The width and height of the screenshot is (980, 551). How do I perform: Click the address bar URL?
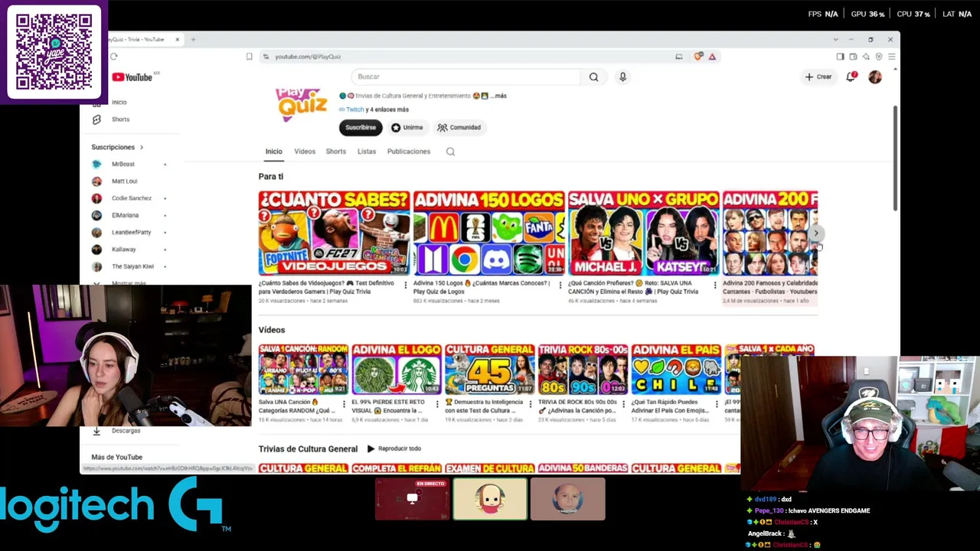(x=308, y=57)
